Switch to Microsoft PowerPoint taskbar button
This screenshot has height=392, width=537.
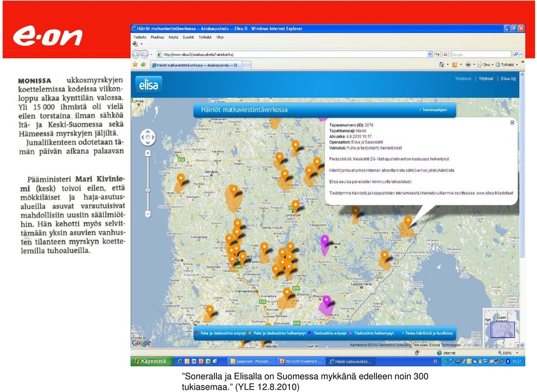300,361
